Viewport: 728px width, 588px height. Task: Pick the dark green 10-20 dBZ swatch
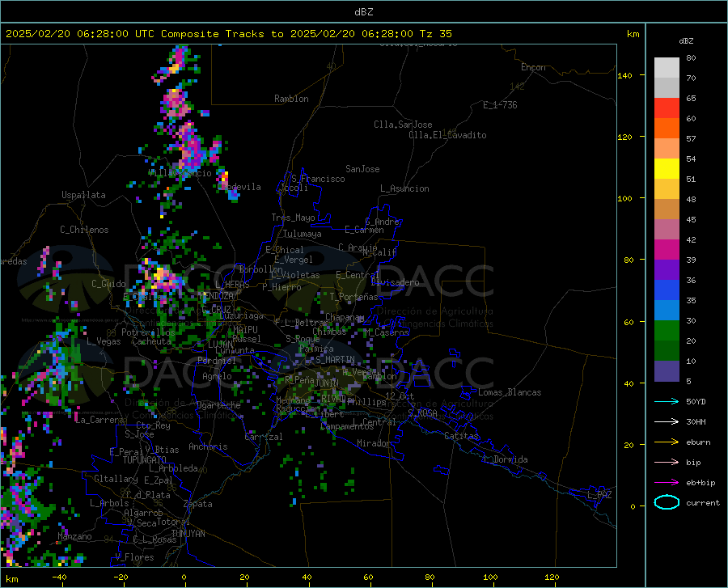pos(667,351)
